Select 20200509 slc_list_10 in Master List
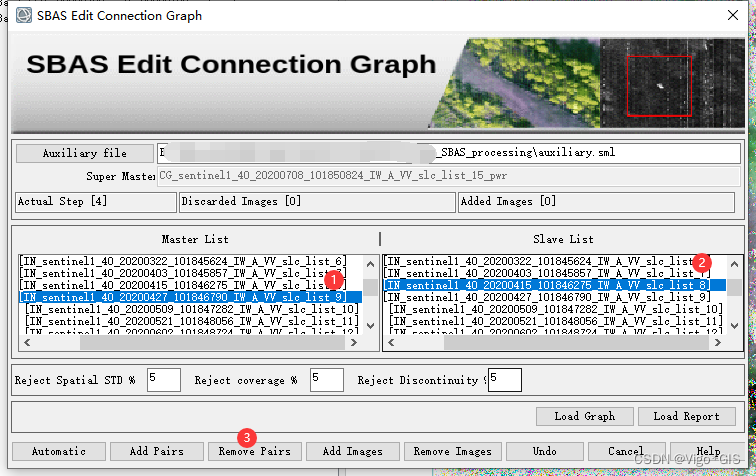 click(x=192, y=309)
